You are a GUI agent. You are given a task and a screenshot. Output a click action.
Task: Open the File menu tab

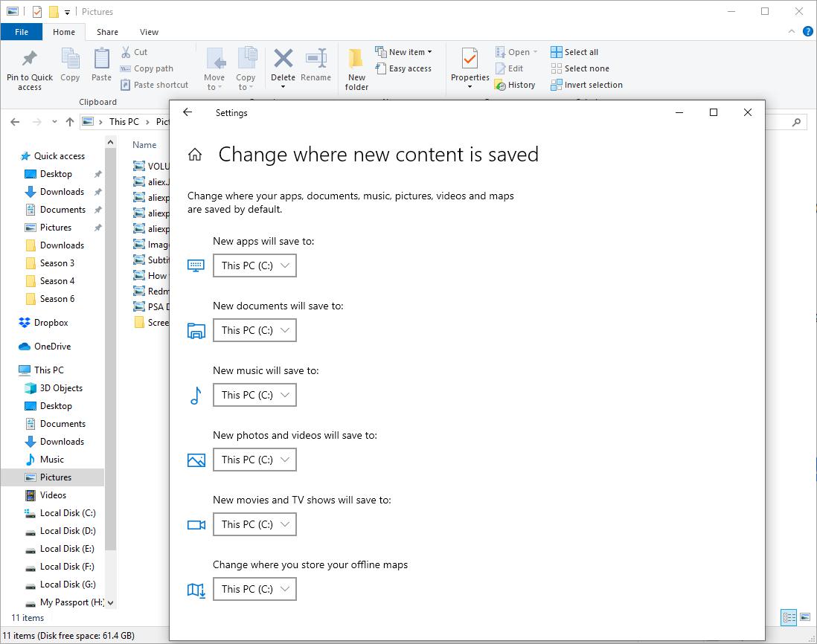click(22, 32)
